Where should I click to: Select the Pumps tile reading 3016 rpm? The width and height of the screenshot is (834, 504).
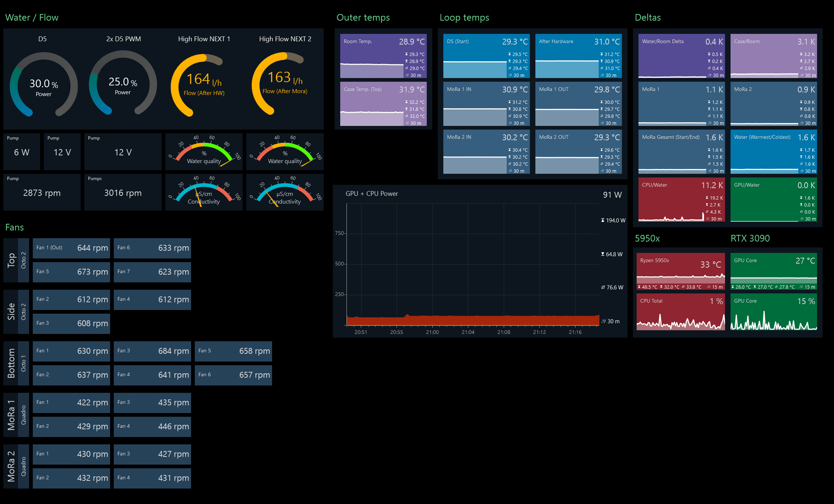click(x=123, y=192)
